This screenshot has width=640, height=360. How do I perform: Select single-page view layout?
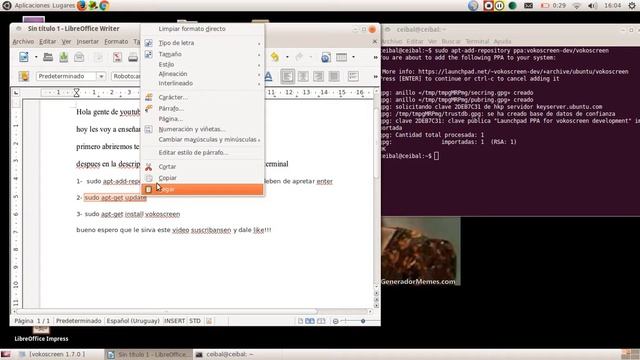300,321
